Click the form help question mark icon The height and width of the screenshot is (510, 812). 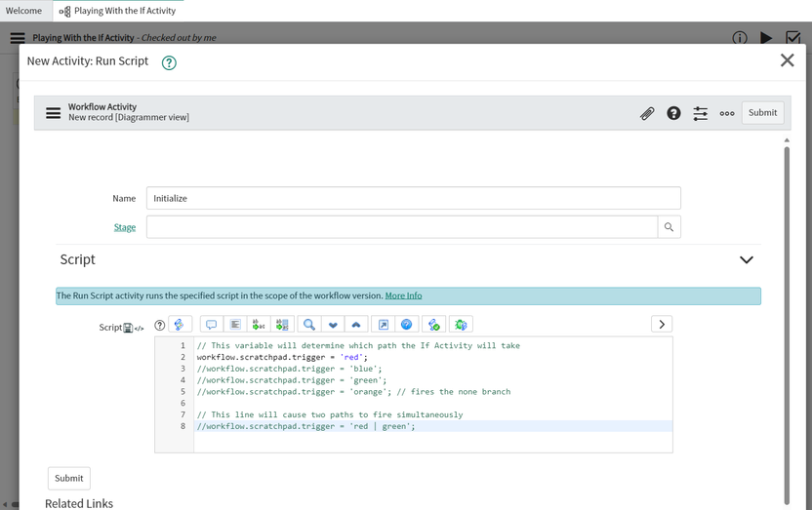pos(673,113)
